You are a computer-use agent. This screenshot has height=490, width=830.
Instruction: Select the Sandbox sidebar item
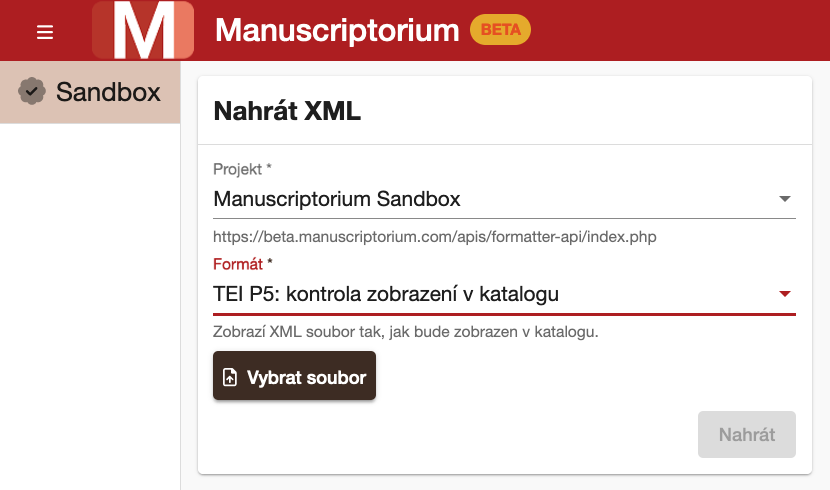(90, 92)
